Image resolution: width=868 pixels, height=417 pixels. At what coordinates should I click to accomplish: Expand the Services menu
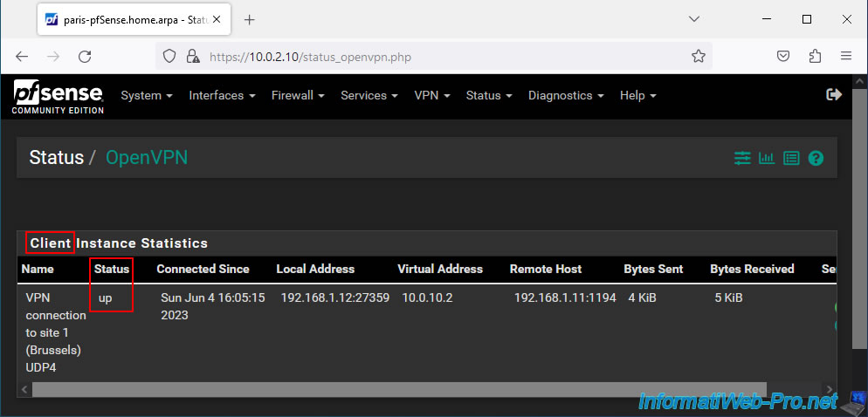(369, 95)
